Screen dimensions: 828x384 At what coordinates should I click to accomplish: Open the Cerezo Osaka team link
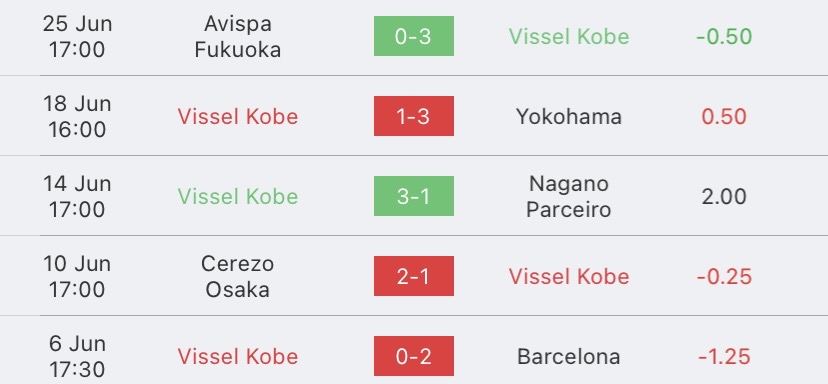click(238, 276)
